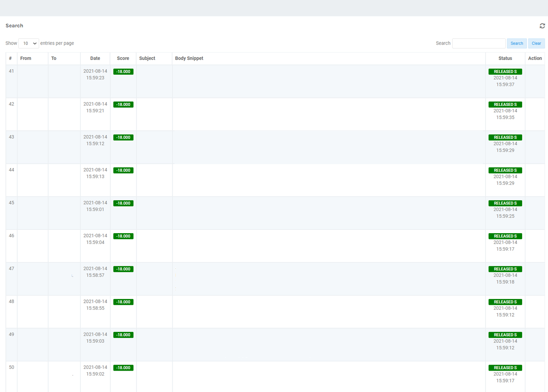Select RELEASED S badge in row 44
Image resolution: width=548 pixels, height=392 pixels.
[505, 170]
